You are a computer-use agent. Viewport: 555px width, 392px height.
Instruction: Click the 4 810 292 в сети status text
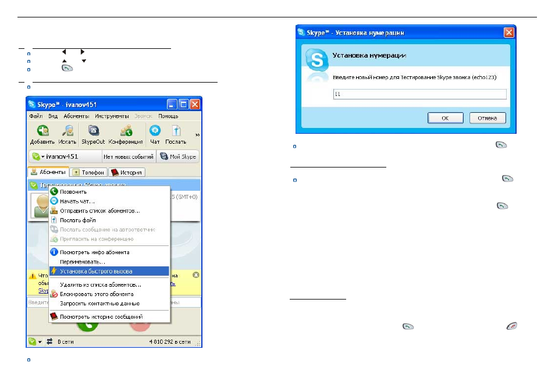pyautogui.click(x=169, y=342)
